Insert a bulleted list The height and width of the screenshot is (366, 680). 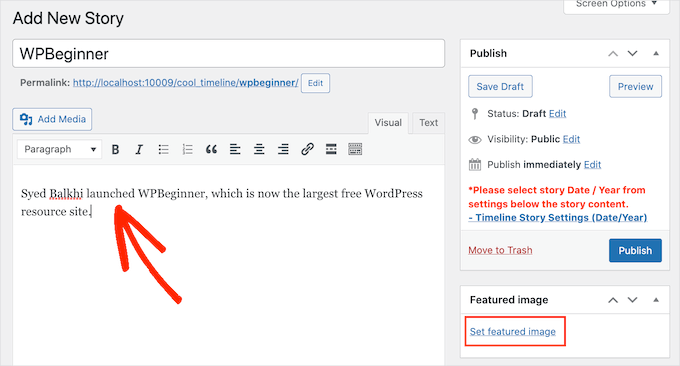[163, 150]
